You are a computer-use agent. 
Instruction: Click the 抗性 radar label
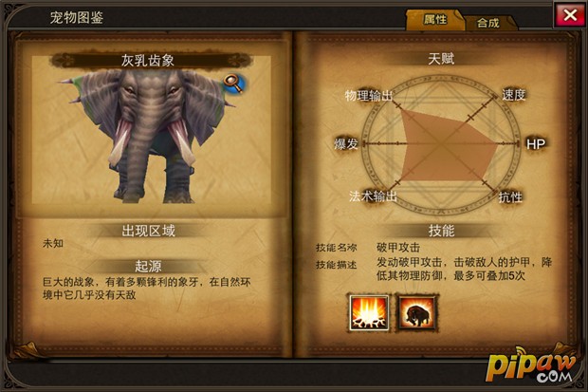tap(510, 196)
